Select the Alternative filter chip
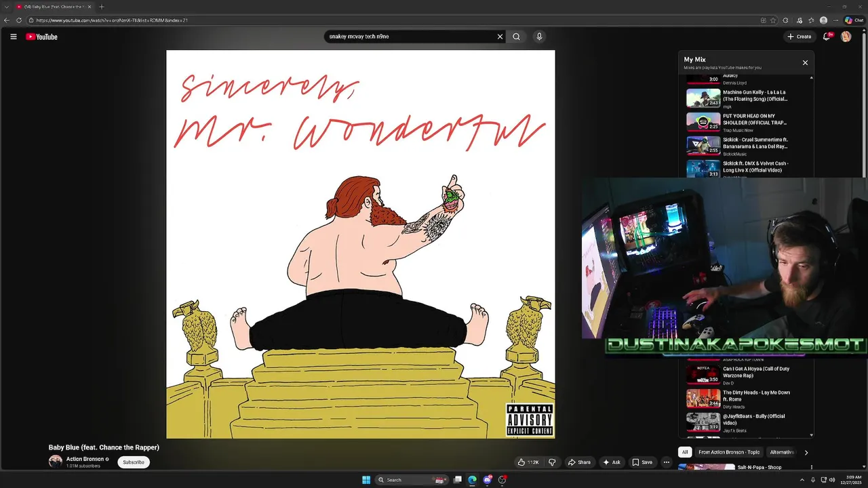868x488 pixels. point(782,452)
